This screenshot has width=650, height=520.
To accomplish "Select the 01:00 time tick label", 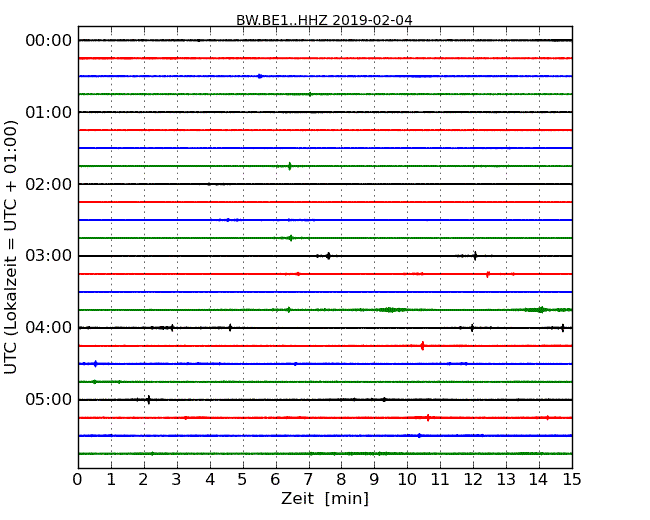I will (49, 112).
